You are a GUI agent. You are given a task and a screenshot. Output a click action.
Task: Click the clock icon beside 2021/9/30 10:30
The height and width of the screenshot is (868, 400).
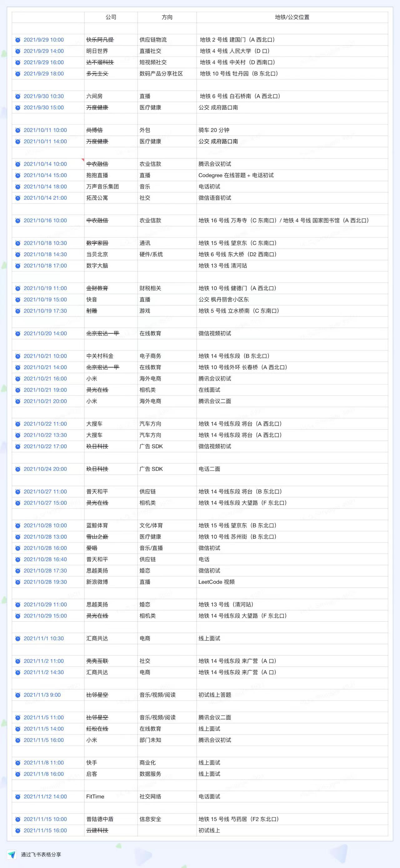pos(18,96)
